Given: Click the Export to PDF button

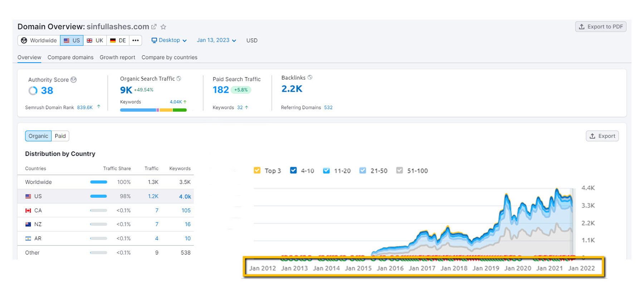Looking at the screenshot, I should (600, 27).
